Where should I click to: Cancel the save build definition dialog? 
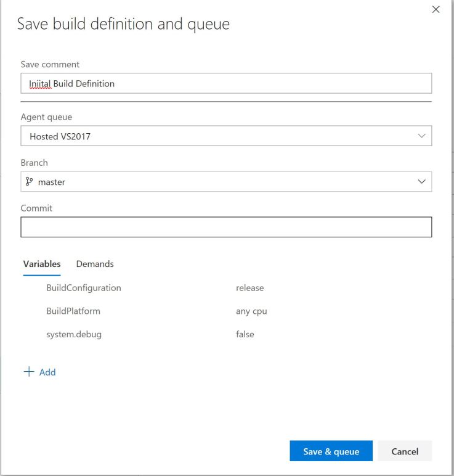(x=405, y=451)
